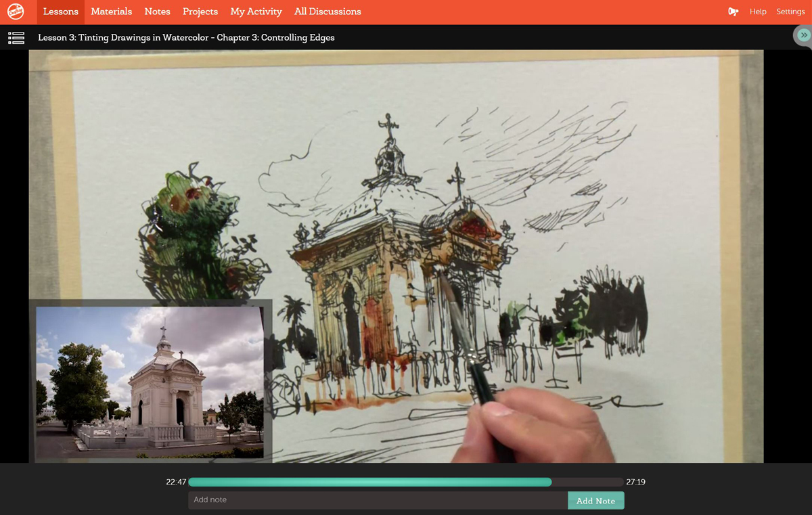Open Settings
The width and height of the screenshot is (812, 515).
[790, 12]
